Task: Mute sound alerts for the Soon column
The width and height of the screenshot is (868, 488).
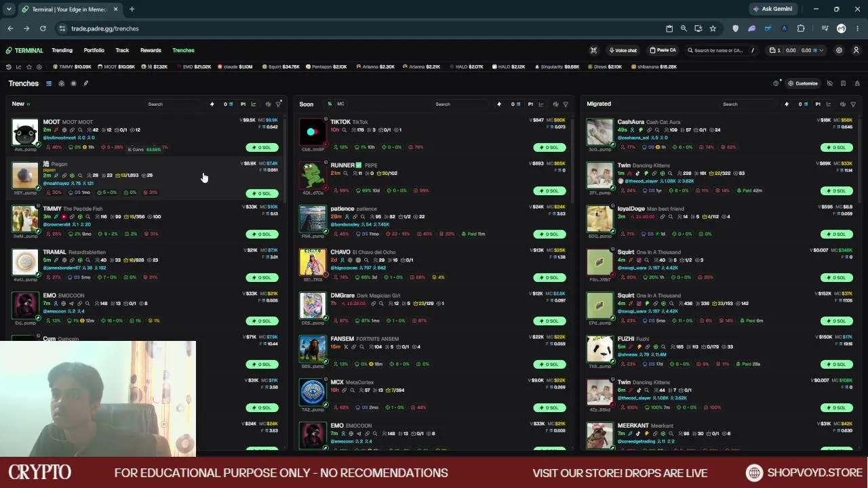Action: tap(556, 104)
